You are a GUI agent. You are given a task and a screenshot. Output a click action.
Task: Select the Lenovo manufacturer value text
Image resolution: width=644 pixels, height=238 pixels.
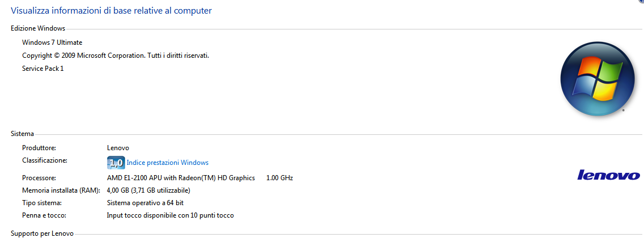118,148
